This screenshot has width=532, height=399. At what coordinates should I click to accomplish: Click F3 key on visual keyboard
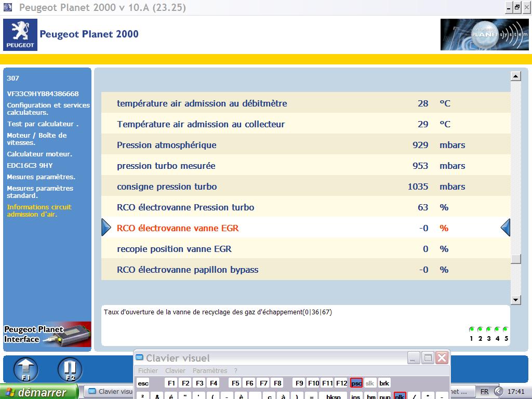199,383
